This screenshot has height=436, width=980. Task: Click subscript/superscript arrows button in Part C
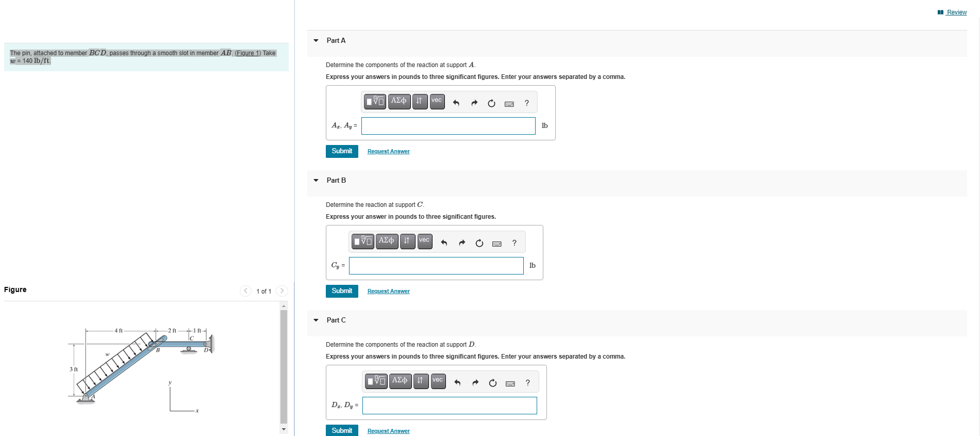point(421,381)
